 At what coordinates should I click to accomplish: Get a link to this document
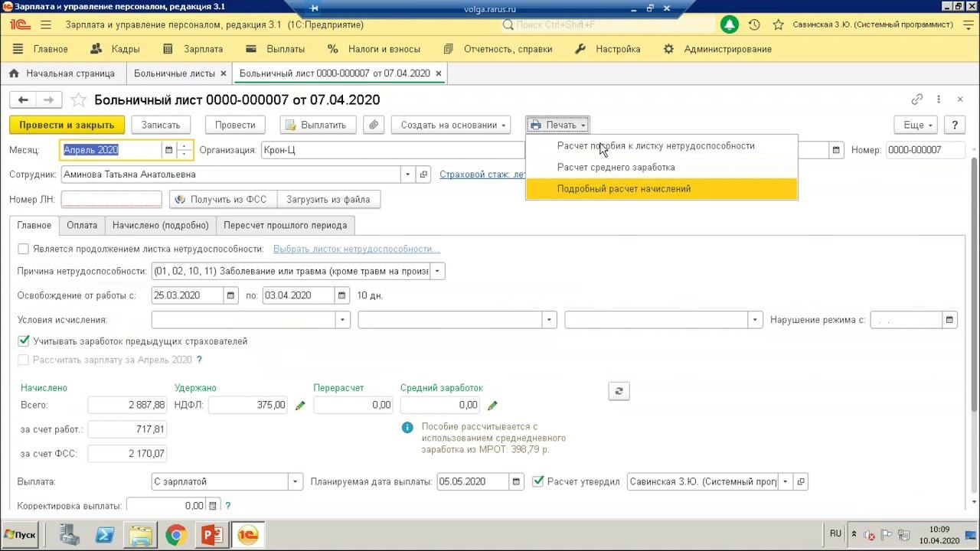click(x=917, y=99)
